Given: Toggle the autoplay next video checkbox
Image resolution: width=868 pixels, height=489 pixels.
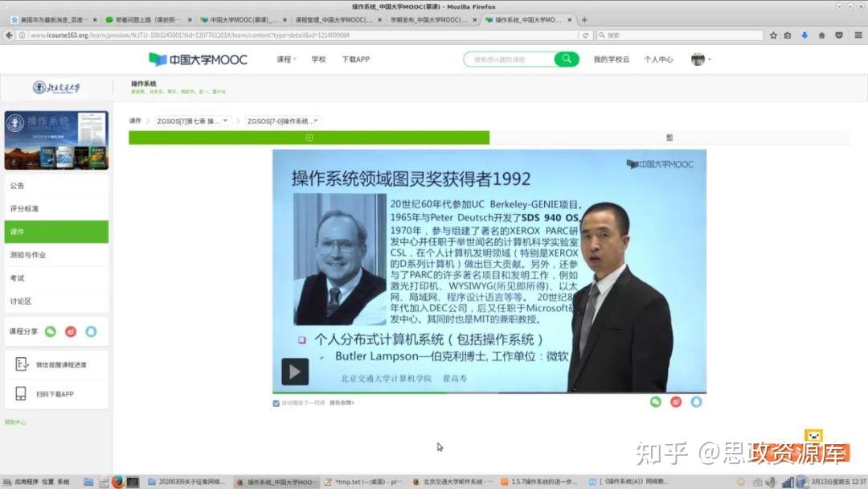Looking at the screenshot, I should point(276,403).
